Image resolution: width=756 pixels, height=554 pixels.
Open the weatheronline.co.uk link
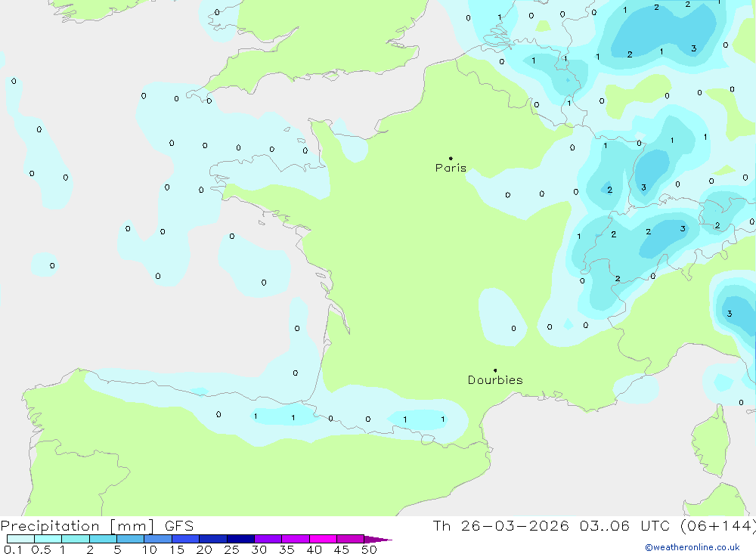pos(692,547)
